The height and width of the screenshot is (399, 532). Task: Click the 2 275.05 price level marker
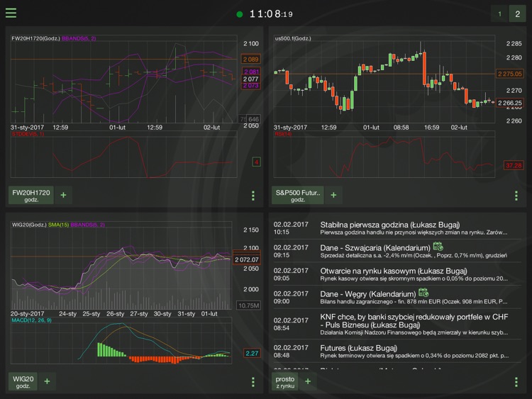[x=509, y=74]
